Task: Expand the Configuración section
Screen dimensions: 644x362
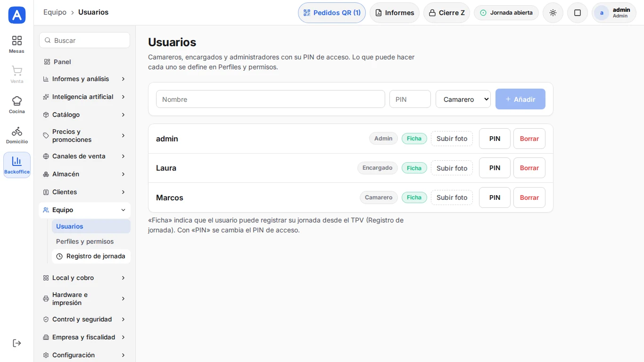Action: (84, 355)
